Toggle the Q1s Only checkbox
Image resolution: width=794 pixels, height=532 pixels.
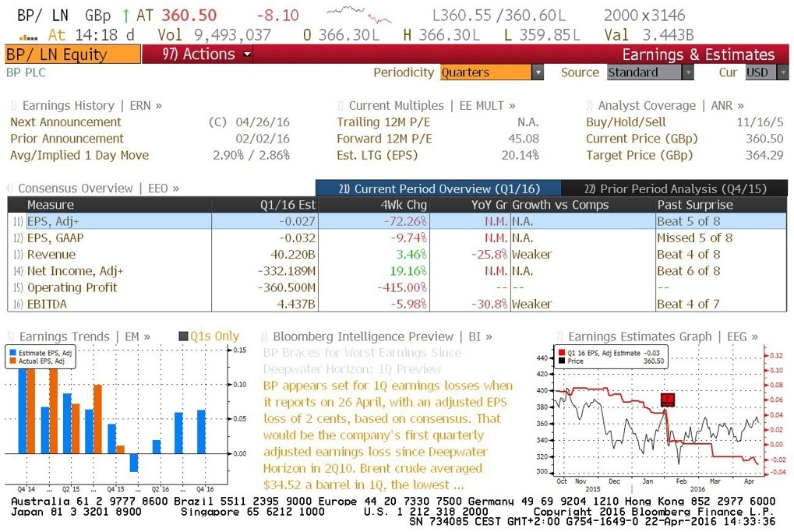click(184, 336)
